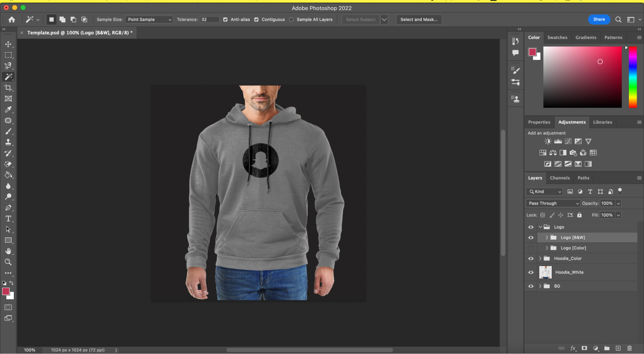This screenshot has height=354, width=644.
Task: Select the Crop tool
Action: tap(8, 88)
